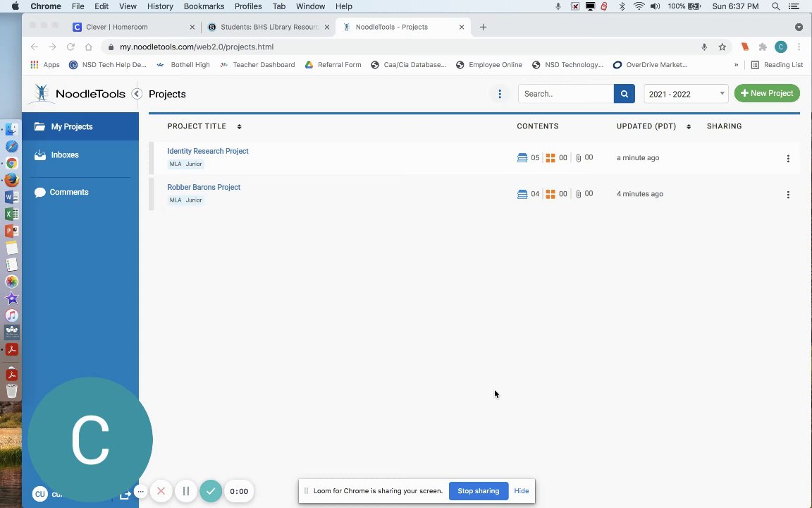812x508 pixels.
Task: Switch to the Students BHS Library Resources tab
Action: coord(269,27)
